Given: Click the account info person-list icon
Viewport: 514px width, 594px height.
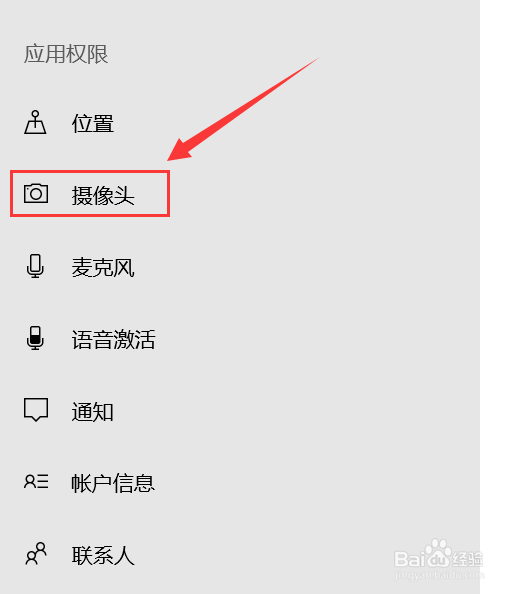Looking at the screenshot, I should tap(36, 481).
